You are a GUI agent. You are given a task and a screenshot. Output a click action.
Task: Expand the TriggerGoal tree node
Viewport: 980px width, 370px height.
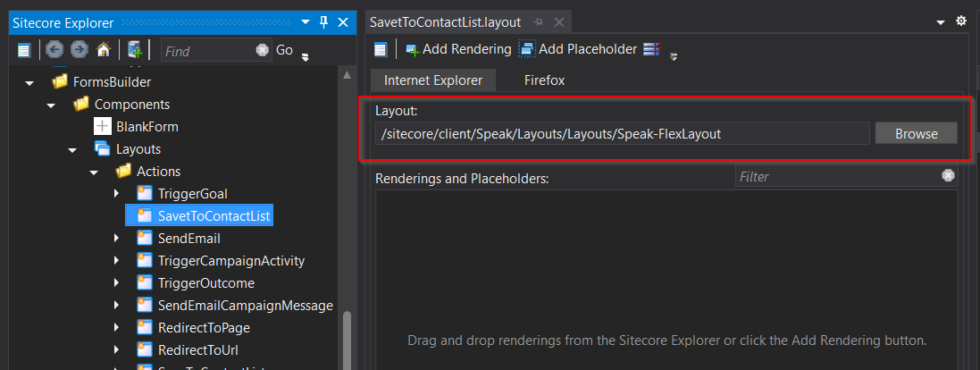(x=116, y=194)
